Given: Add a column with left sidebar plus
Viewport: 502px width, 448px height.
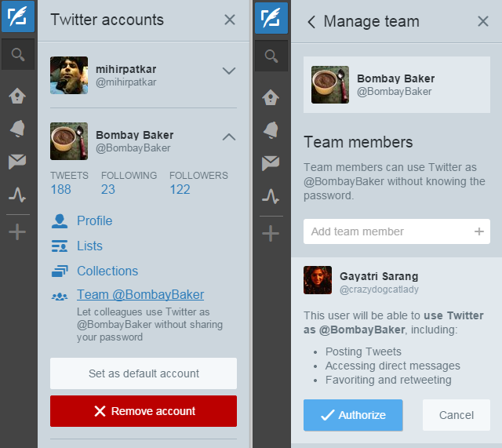Looking at the screenshot, I should click(x=17, y=232).
